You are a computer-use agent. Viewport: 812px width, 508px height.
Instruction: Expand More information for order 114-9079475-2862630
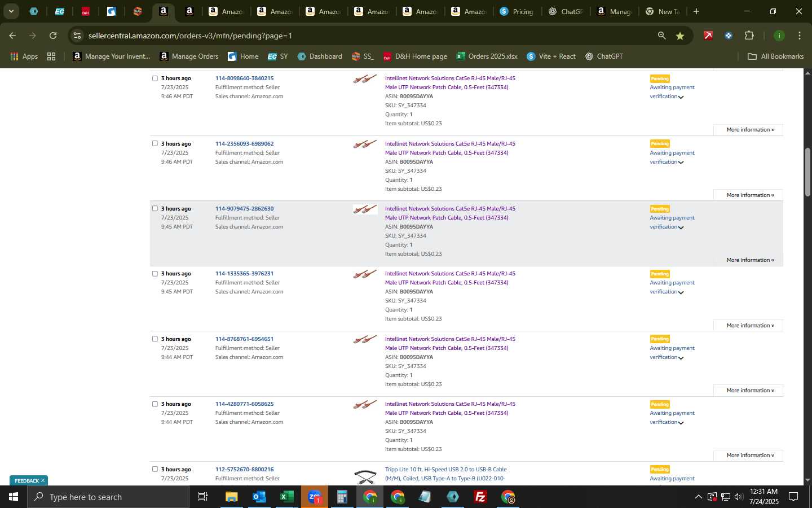(x=748, y=260)
